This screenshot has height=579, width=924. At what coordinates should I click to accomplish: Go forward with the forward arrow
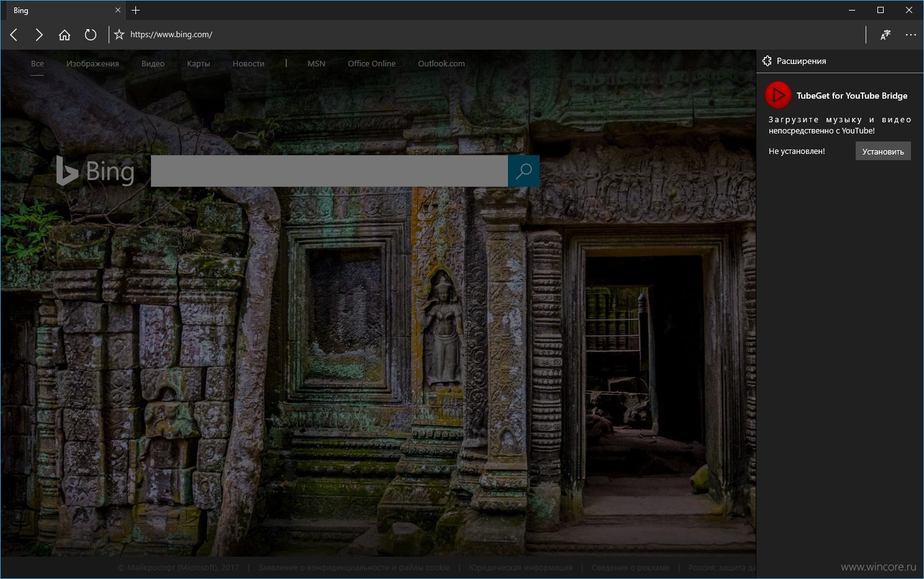click(x=39, y=35)
